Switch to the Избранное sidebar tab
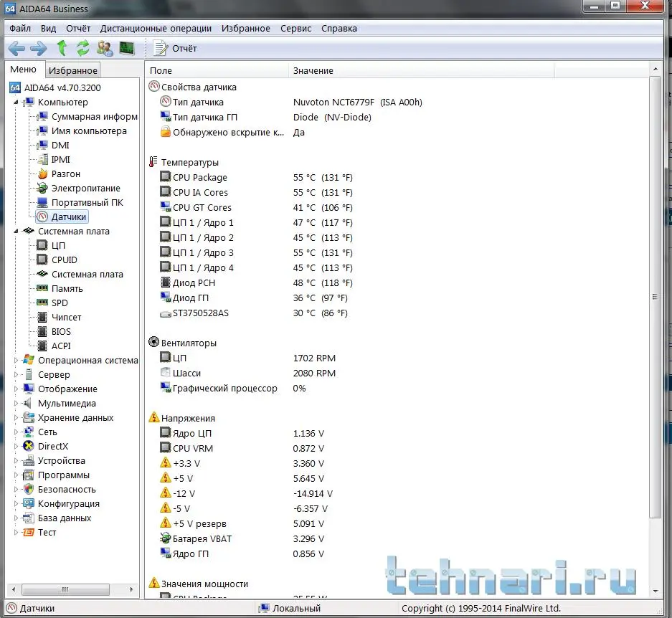The width and height of the screenshot is (672, 618). pyautogui.click(x=73, y=70)
